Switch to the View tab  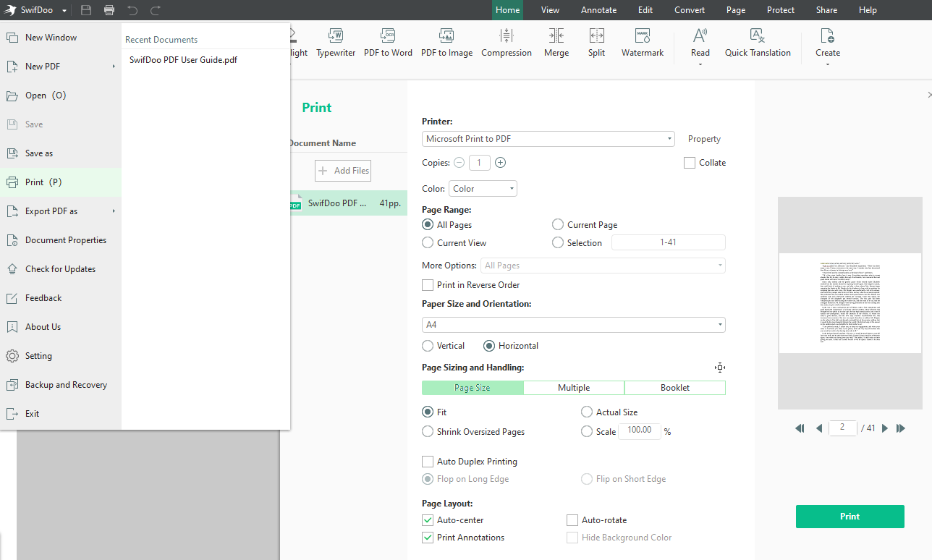pyautogui.click(x=550, y=10)
